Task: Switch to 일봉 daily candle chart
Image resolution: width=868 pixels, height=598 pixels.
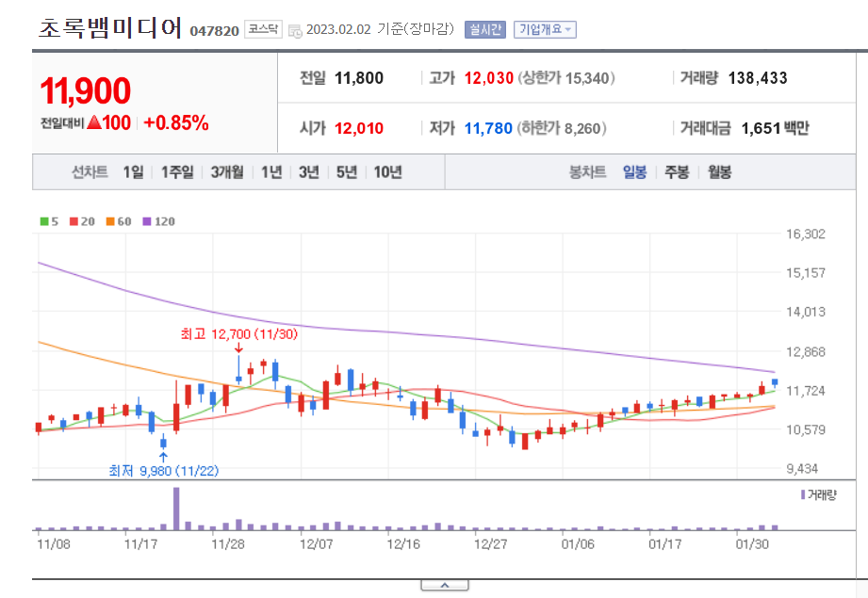Action: pos(634,172)
